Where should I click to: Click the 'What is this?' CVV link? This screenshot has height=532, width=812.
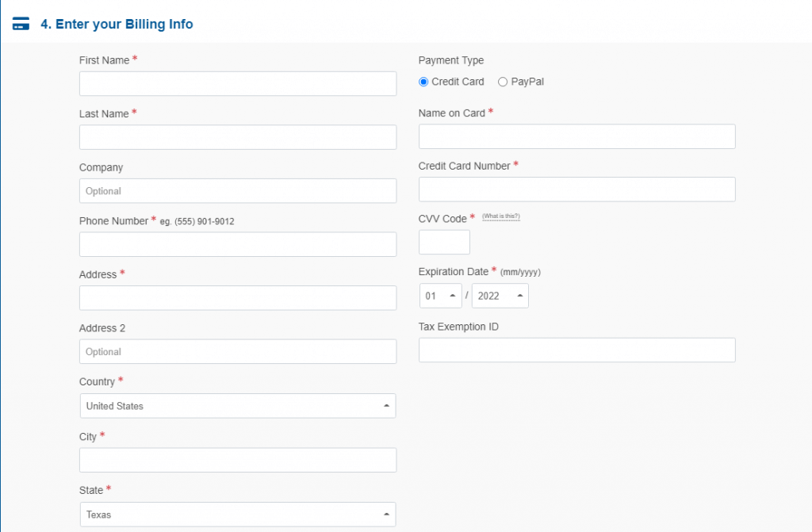click(x=501, y=216)
